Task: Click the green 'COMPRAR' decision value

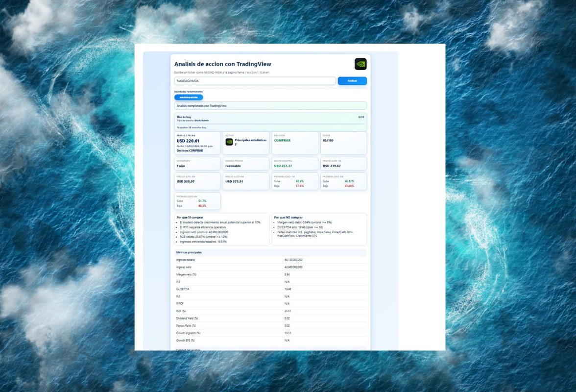Action: click(282, 140)
